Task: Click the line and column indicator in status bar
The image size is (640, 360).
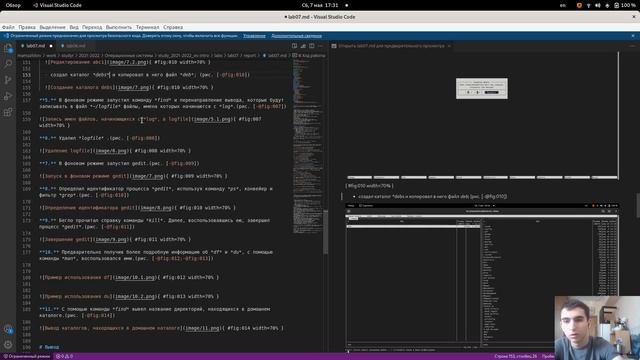Action: tap(516, 356)
